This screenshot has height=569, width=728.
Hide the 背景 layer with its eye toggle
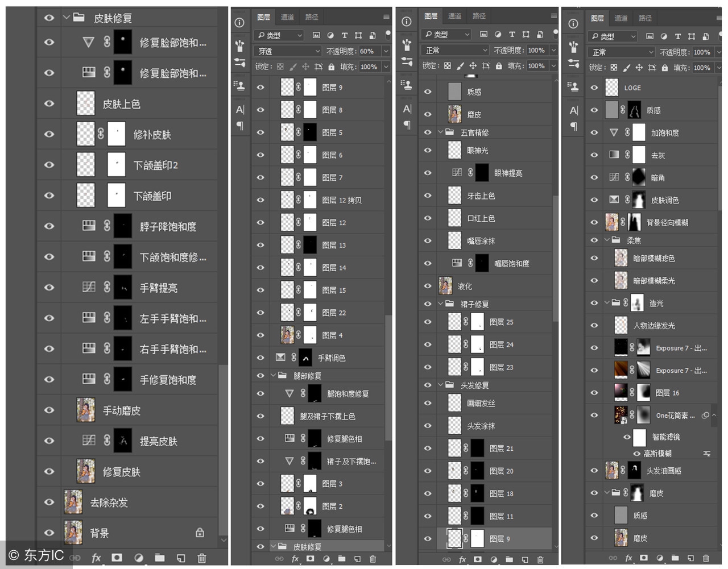tap(49, 533)
